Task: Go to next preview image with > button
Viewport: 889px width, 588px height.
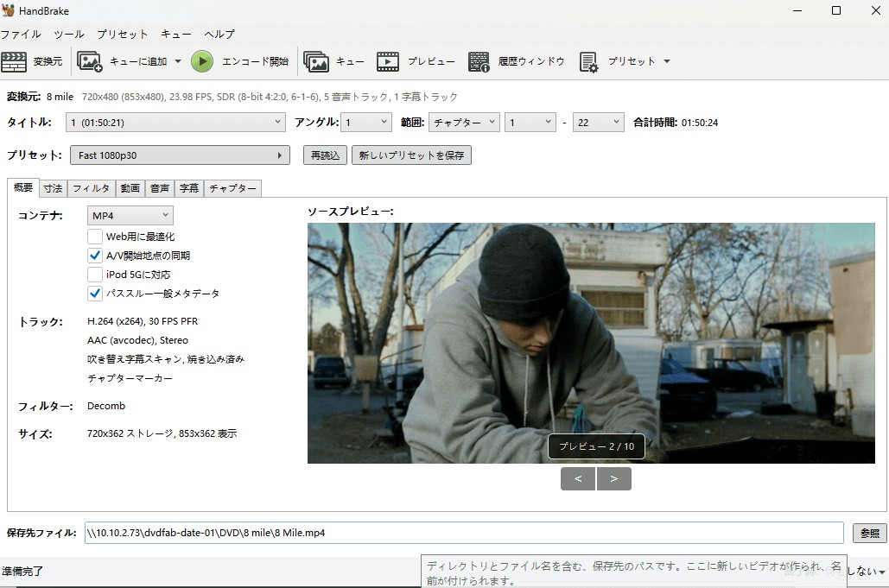Action: pos(614,479)
